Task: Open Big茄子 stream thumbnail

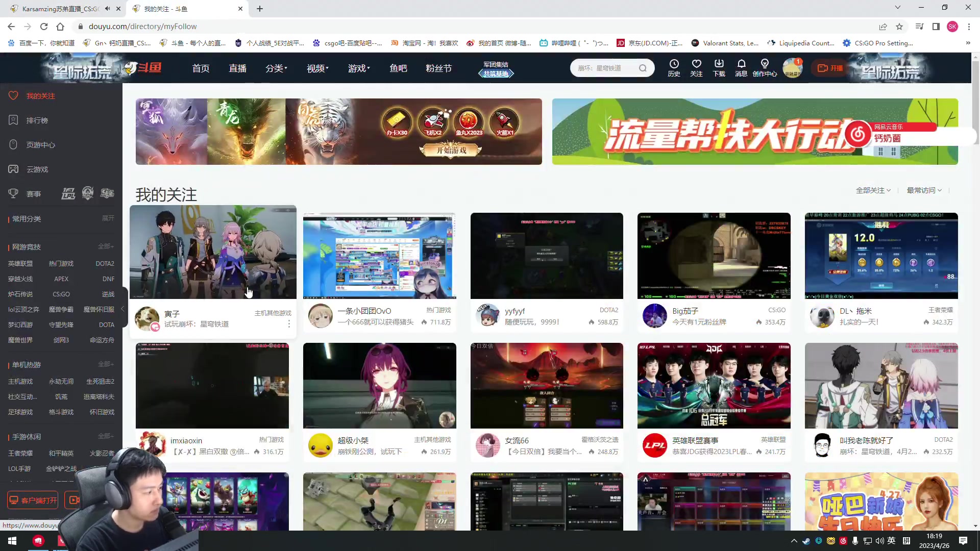Action: click(x=714, y=256)
